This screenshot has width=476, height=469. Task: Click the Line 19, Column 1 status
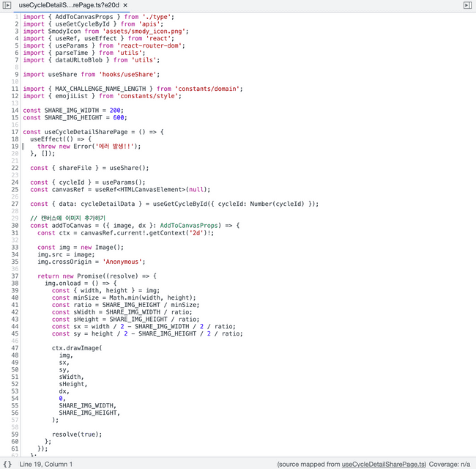click(46, 464)
